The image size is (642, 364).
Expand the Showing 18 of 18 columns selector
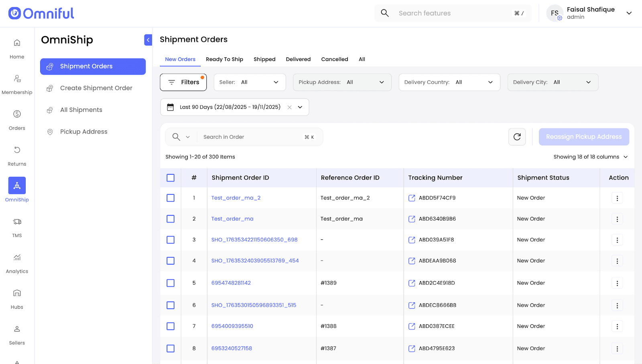[x=590, y=157]
